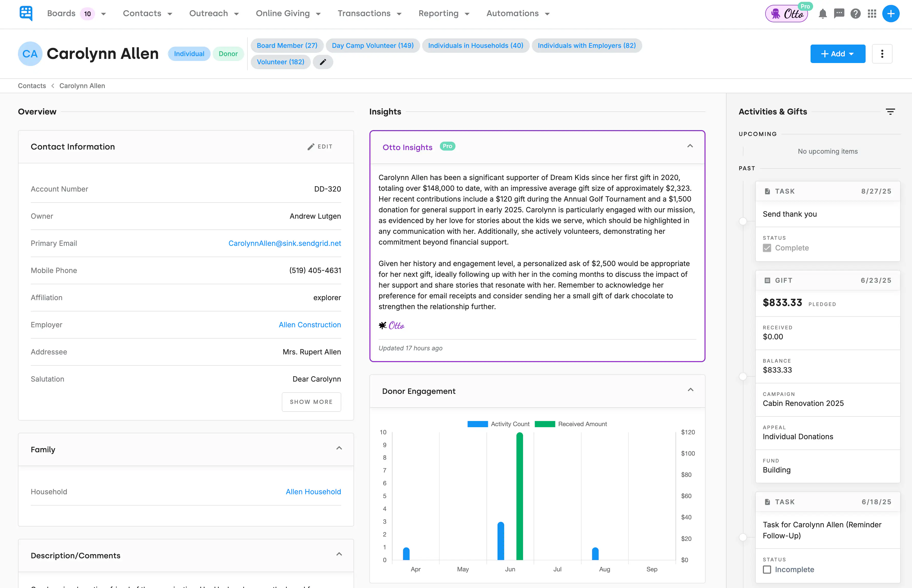This screenshot has width=912, height=588.
Task: Click the help question mark icon
Action: tap(855, 14)
